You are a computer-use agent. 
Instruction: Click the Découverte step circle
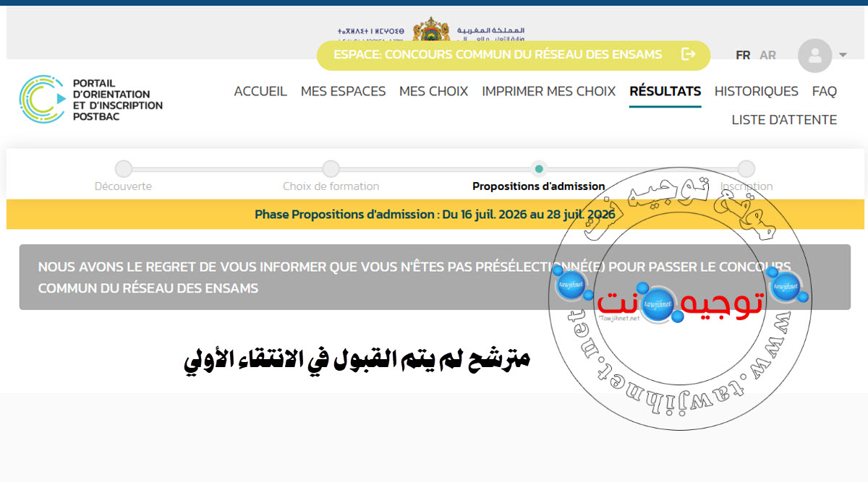coord(124,169)
